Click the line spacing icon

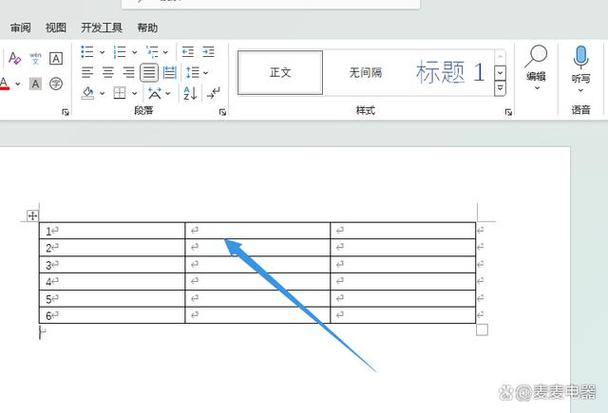tap(192, 72)
